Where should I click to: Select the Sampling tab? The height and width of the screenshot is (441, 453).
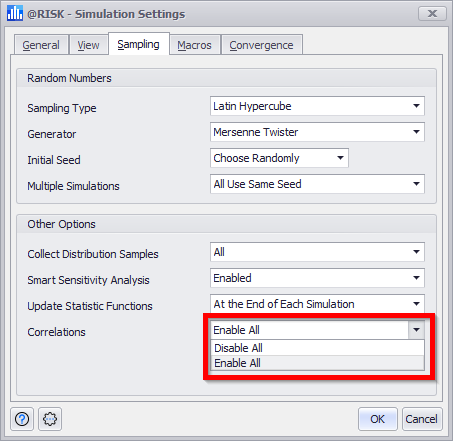pos(138,44)
